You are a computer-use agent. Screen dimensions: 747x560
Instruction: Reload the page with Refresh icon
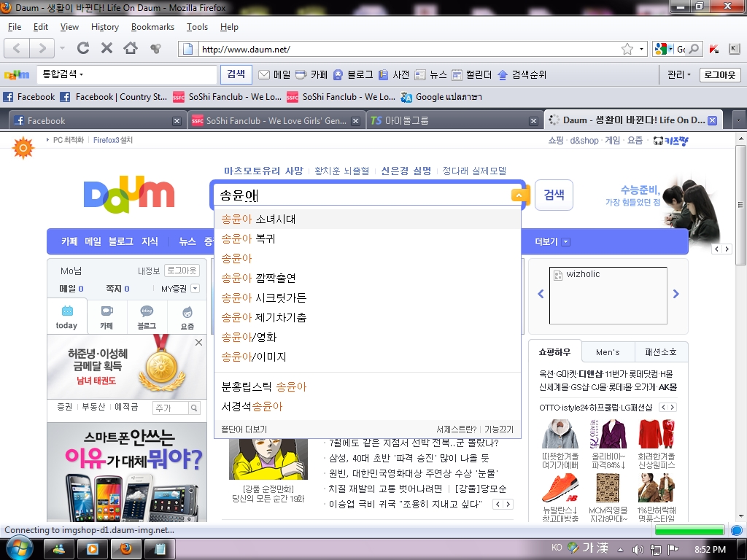(x=83, y=48)
